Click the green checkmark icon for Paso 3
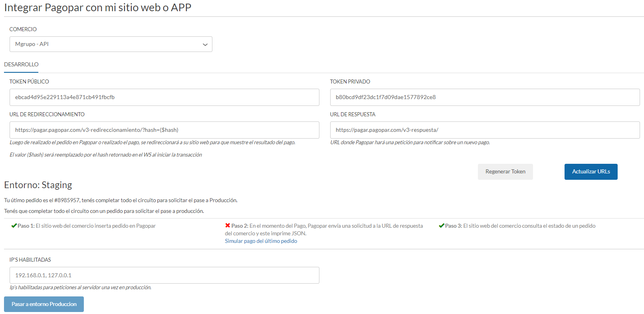 tap(442, 226)
